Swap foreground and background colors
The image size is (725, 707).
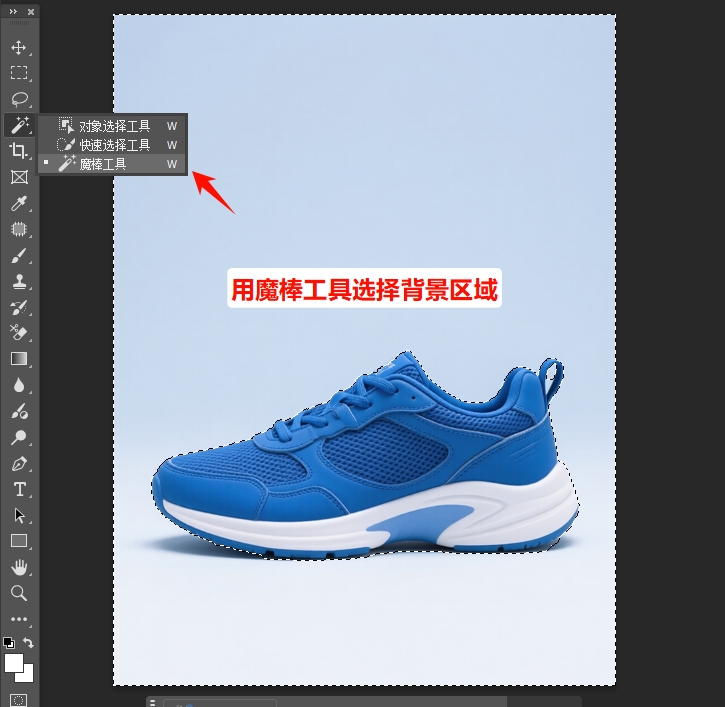pos(28,643)
